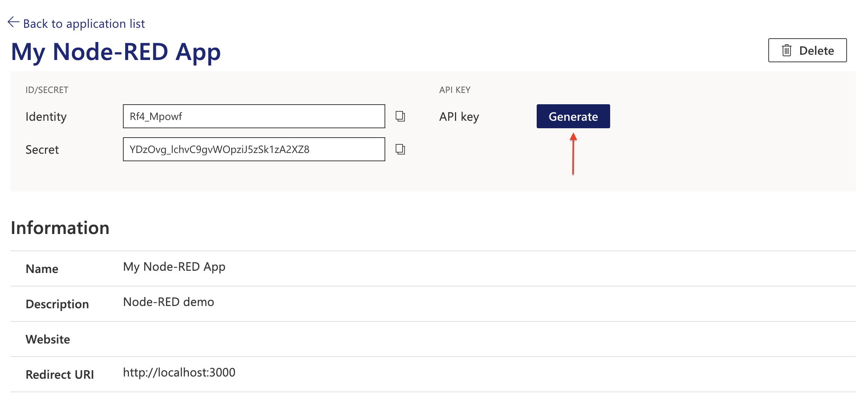Focus the Identity input field
868x414 pixels.
point(254,116)
